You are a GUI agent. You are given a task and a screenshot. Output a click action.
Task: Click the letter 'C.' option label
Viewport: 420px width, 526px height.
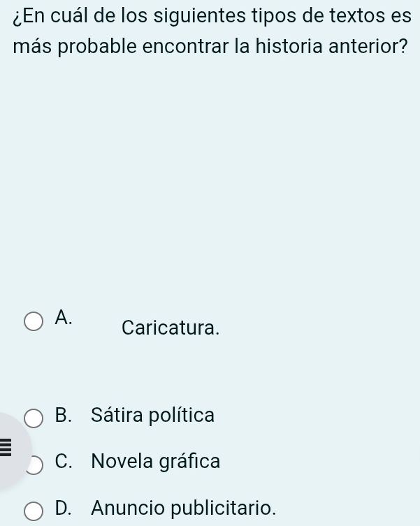coord(64,462)
